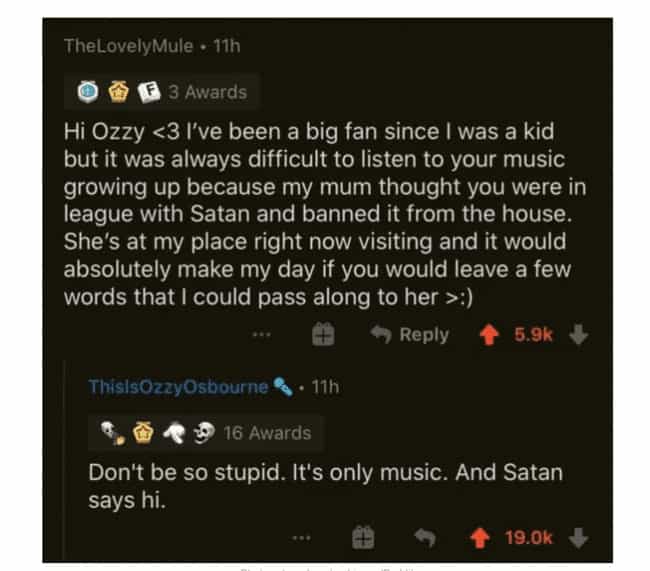Click the 5.9k vote score
The width and height of the screenshot is (650, 571).
point(533,335)
